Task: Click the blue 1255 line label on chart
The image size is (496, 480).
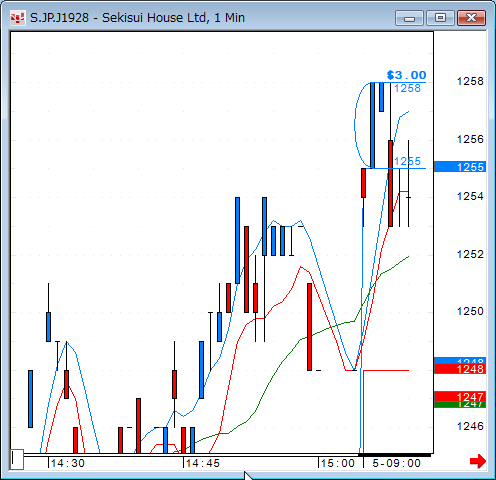Action: (407, 161)
